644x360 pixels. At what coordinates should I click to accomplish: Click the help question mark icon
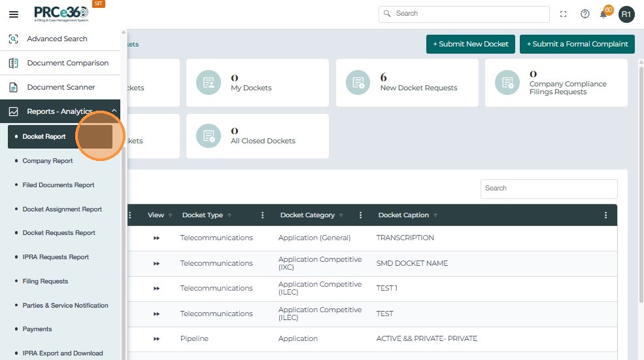pyautogui.click(x=585, y=14)
